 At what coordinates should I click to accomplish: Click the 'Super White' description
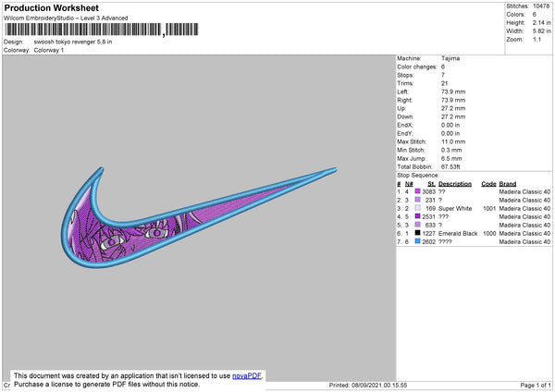[455, 208]
